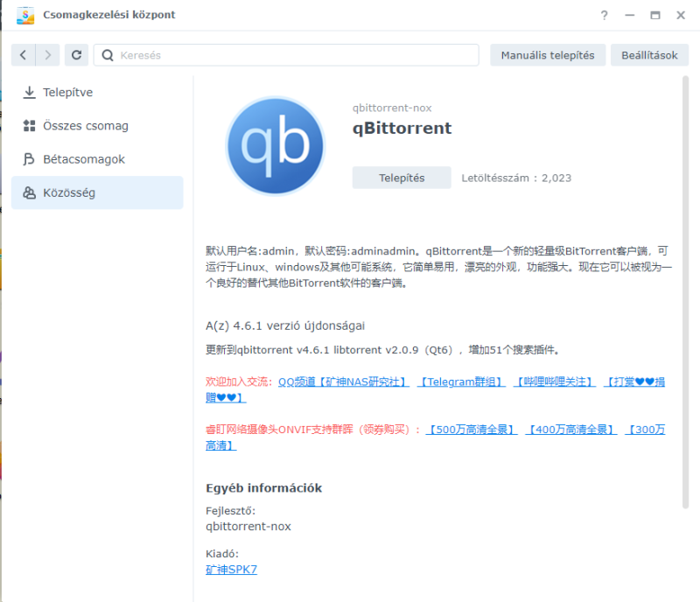Click the Egyéb információk heading
The image size is (700, 602).
[x=264, y=487]
